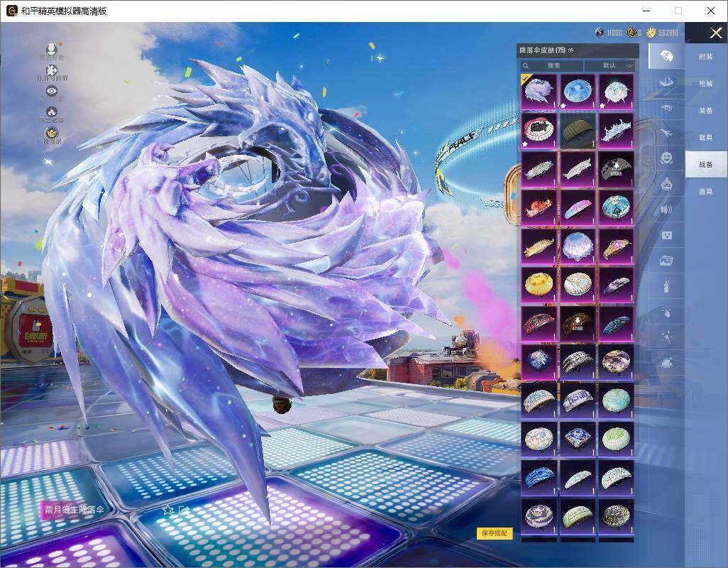Select the red and black patterned parachute
The height and width of the screenshot is (568, 728).
point(539,323)
